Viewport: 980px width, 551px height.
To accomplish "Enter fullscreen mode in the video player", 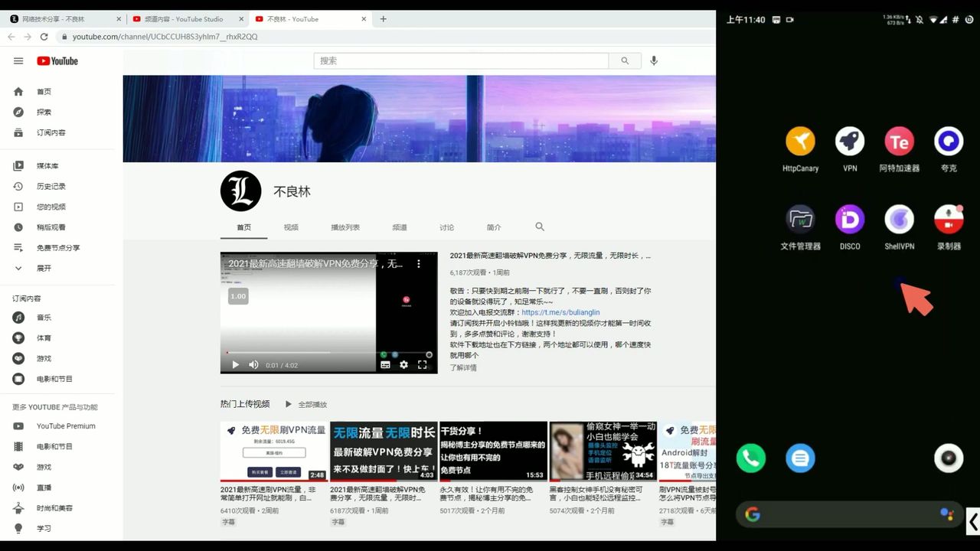I will [x=423, y=365].
